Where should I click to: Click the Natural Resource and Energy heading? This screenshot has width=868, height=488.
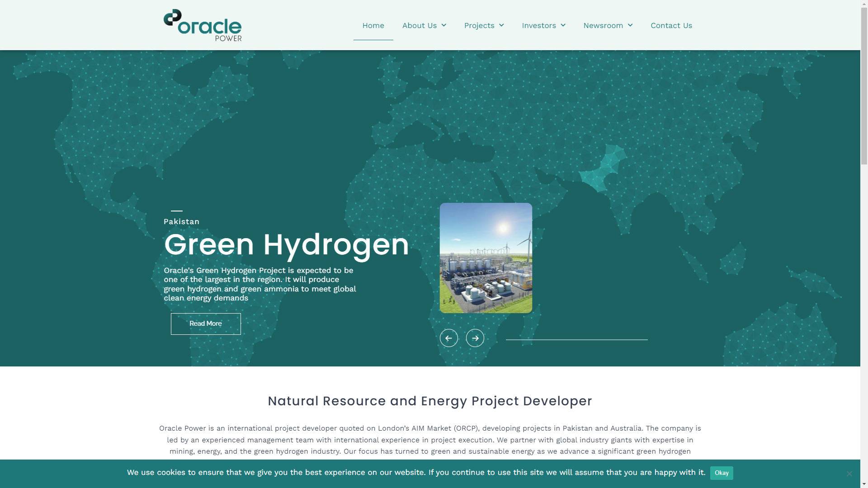pyautogui.click(x=430, y=401)
